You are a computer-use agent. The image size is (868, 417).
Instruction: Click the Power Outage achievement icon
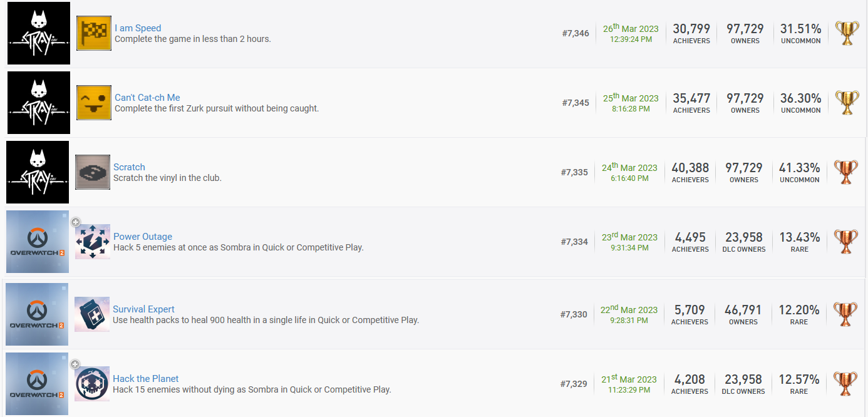point(93,242)
